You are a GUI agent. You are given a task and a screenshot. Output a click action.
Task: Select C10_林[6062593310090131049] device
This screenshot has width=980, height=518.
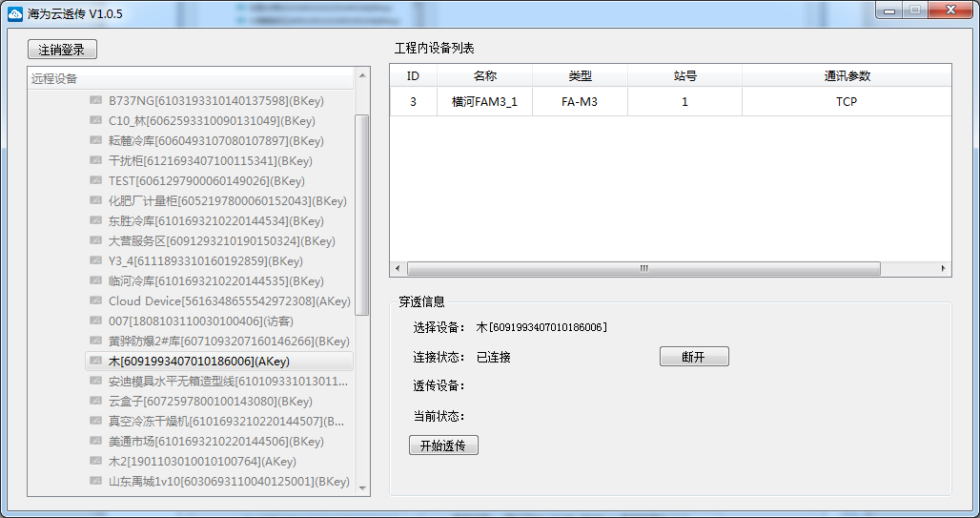tap(212, 120)
